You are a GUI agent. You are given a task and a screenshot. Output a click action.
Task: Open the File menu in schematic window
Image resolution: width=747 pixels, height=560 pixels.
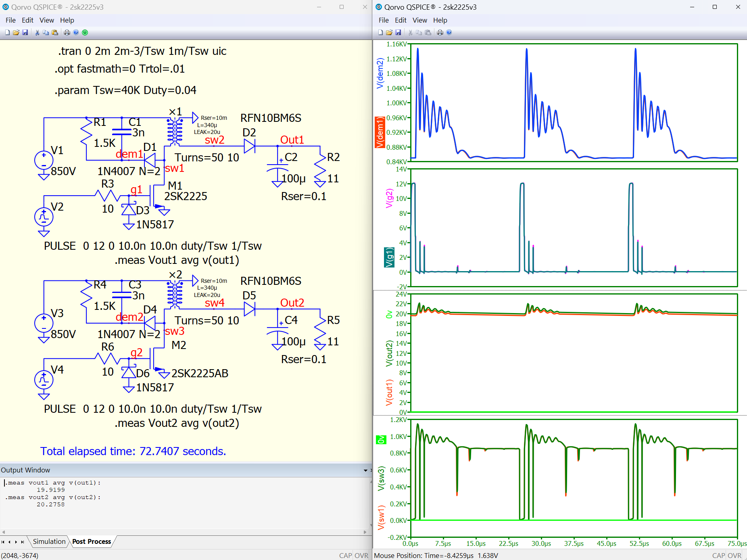click(x=10, y=20)
